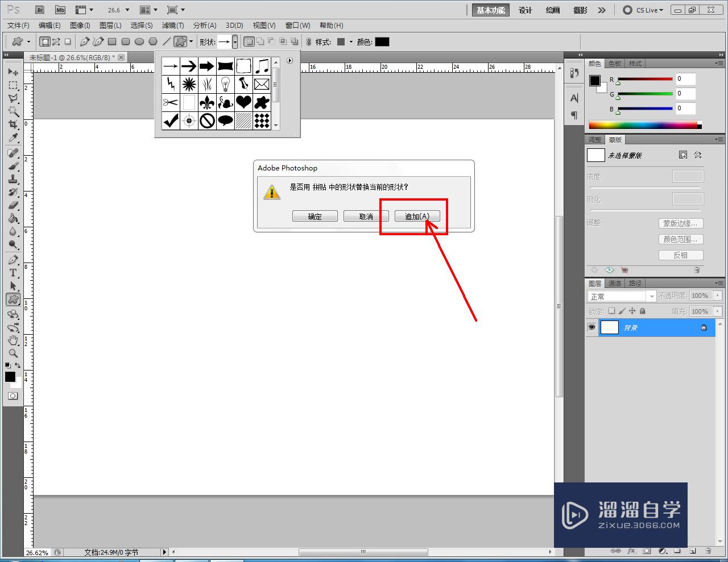The width and height of the screenshot is (728, 562).
Task: Select the 3D Object Rotate tool
Action: [x=13, y=314]
